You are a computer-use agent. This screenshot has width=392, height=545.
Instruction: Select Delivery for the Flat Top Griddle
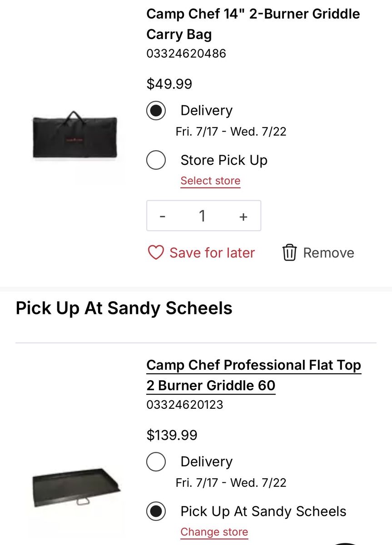[156, 461]
